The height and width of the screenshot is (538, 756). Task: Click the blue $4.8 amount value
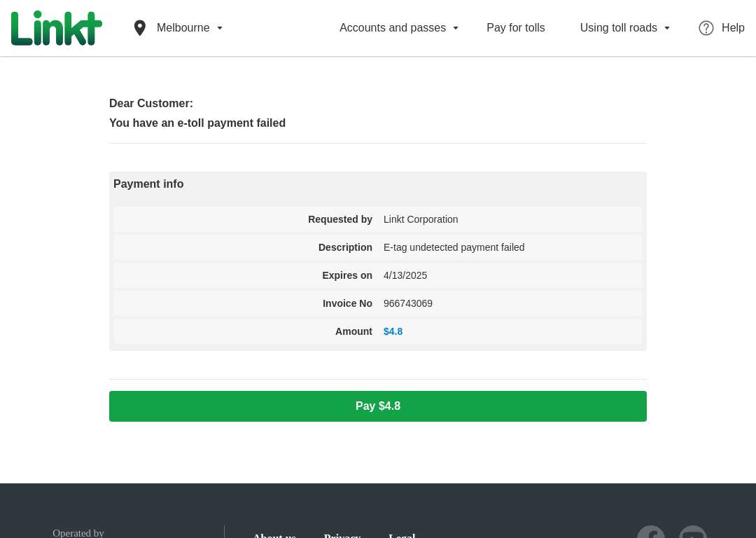[393, 331]
